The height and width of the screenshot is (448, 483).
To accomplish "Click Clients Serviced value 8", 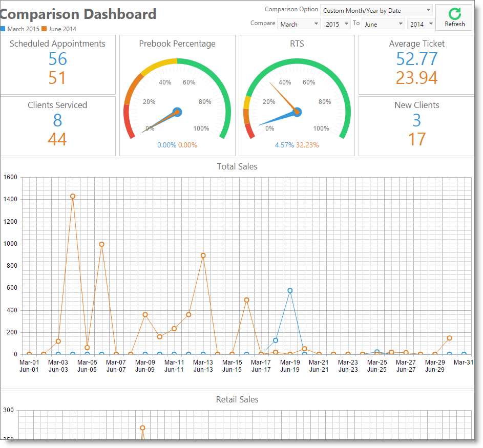I will point(57,120).
